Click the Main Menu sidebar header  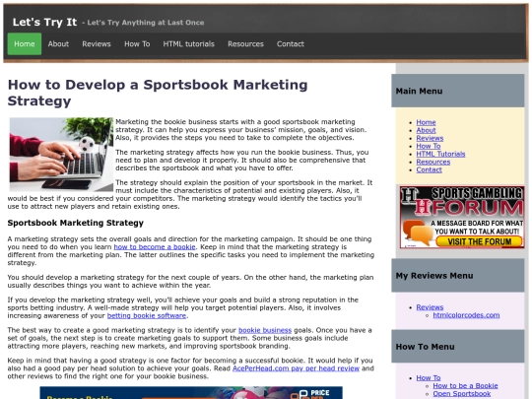click(x=458, y=91)
